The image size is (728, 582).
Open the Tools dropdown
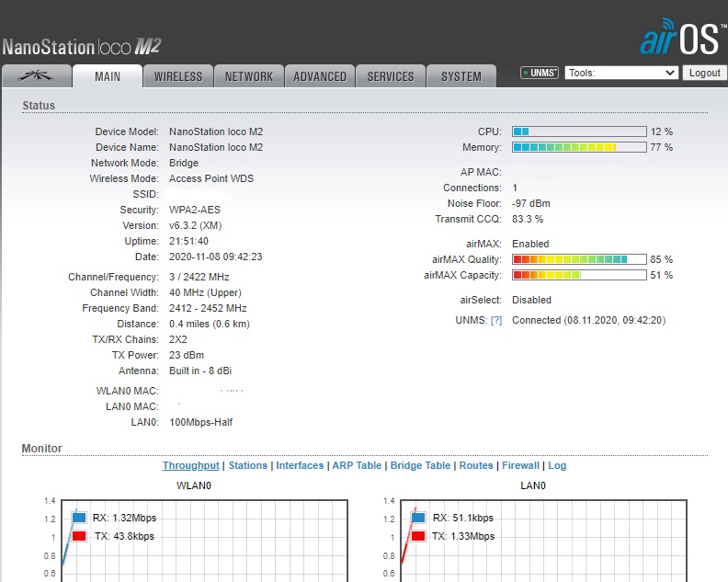click(621, 73)
